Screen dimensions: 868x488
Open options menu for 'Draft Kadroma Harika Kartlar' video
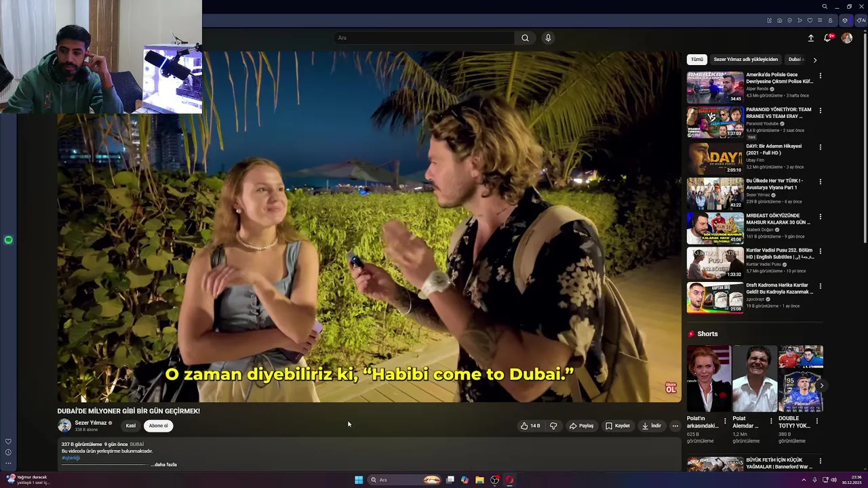[820, 286]
